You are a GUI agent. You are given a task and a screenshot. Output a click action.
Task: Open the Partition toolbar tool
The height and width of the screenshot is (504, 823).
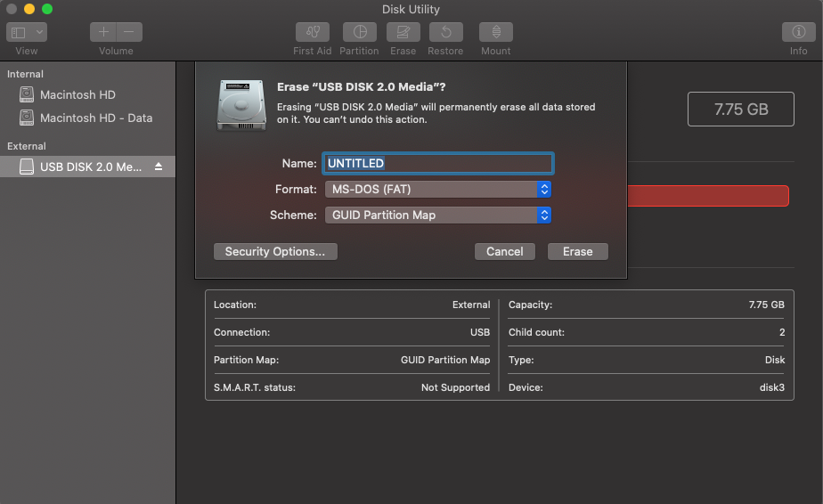[x=360, y=32]
